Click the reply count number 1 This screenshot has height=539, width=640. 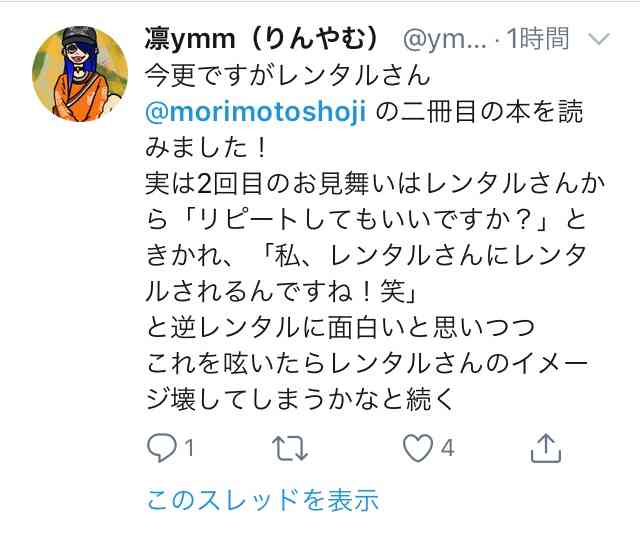pos(189,448)
